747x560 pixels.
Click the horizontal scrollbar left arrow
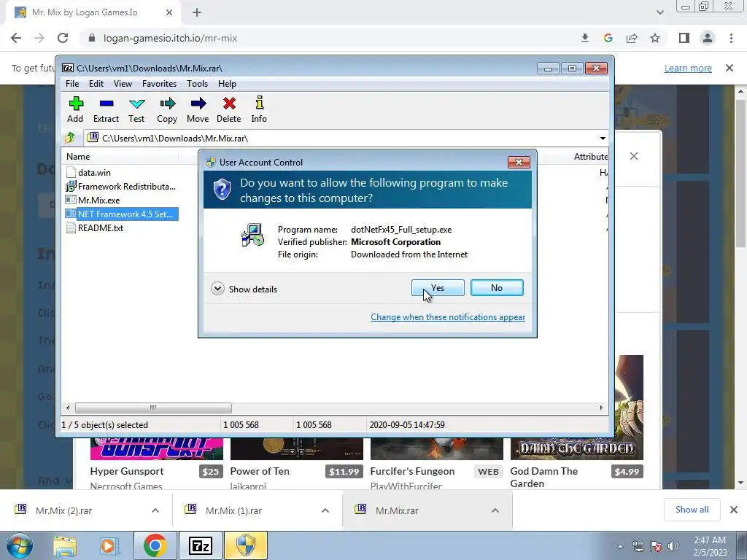coord(68,408)
